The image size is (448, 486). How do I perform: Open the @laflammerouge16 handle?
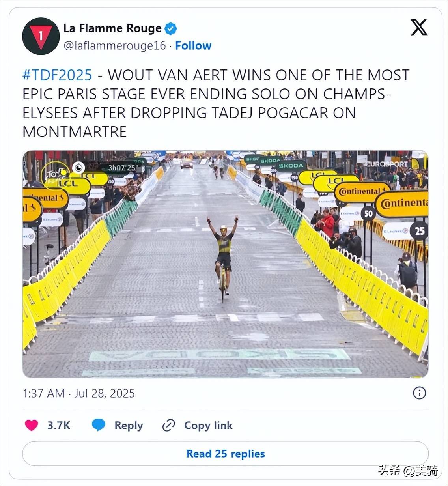tap(115, 46)
